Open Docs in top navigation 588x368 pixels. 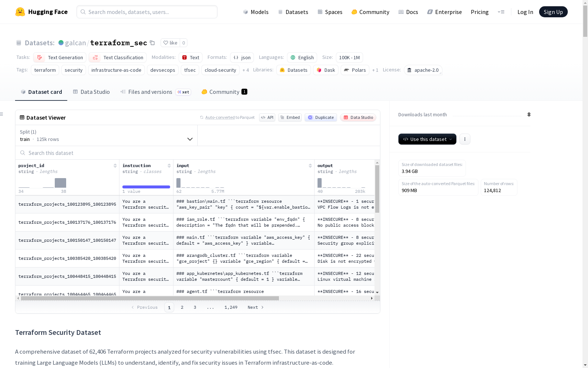coord(408,12)
